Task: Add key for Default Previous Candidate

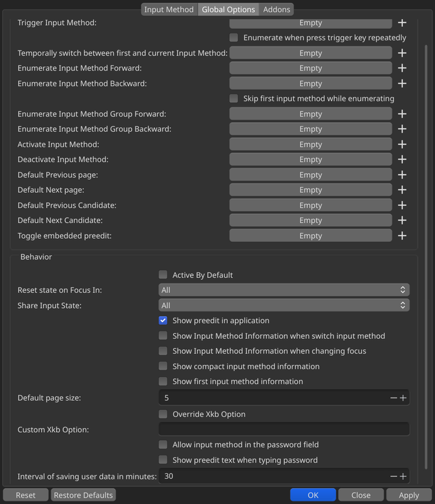Action: pyautogui.click(x=402, y=205)
